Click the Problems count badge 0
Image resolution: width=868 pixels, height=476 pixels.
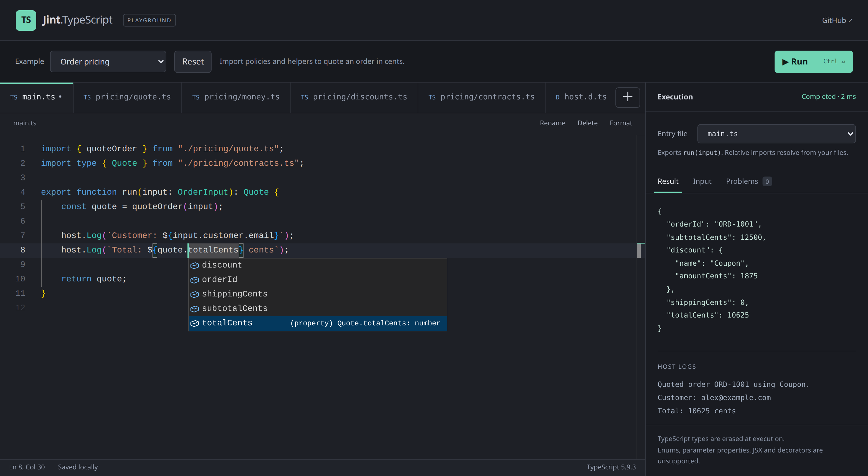(767, 182)
